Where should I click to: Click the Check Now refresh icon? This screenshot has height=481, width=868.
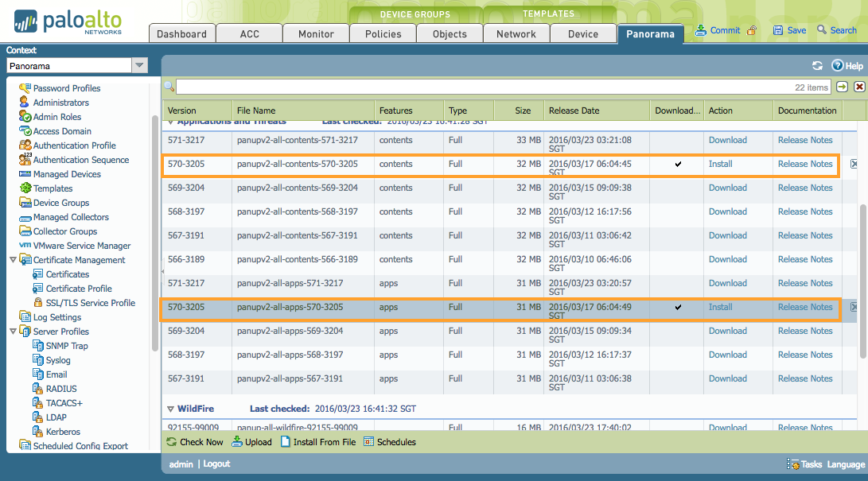[x=172, y=442]
